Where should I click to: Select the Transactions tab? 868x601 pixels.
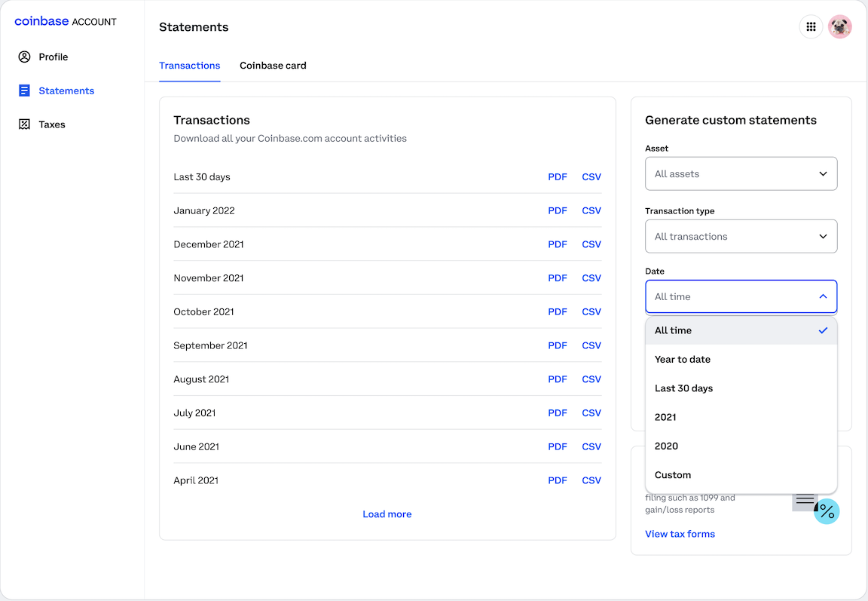[189, 66]
